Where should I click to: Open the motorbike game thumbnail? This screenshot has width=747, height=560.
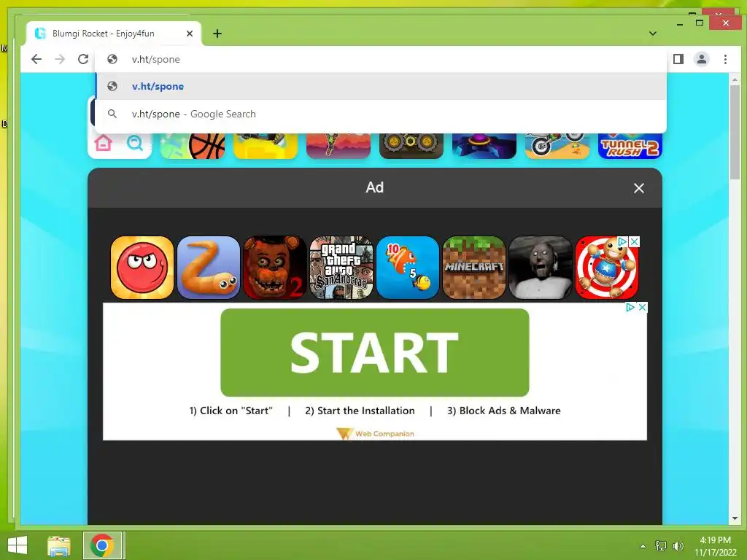(x=557, y=146)
